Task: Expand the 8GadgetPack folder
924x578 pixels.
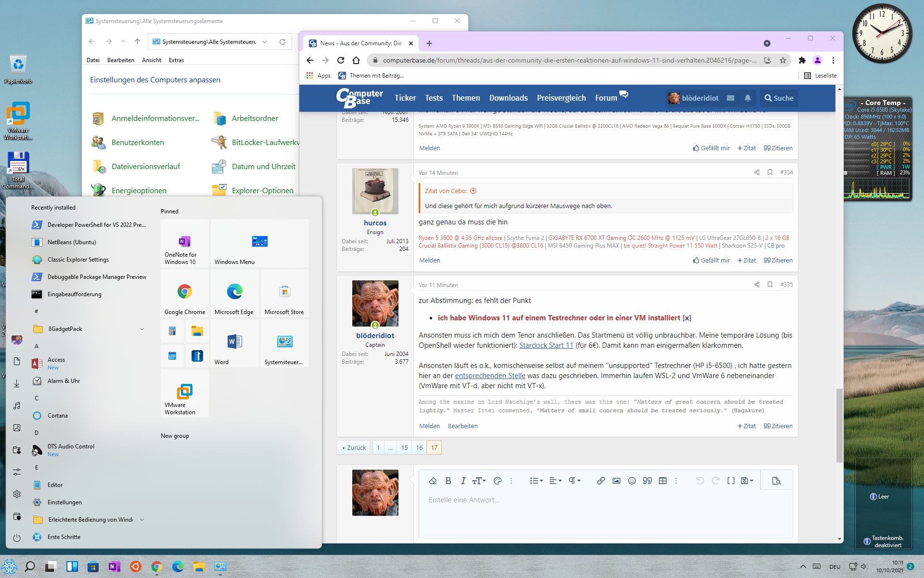Action: (x=141, y=329)
